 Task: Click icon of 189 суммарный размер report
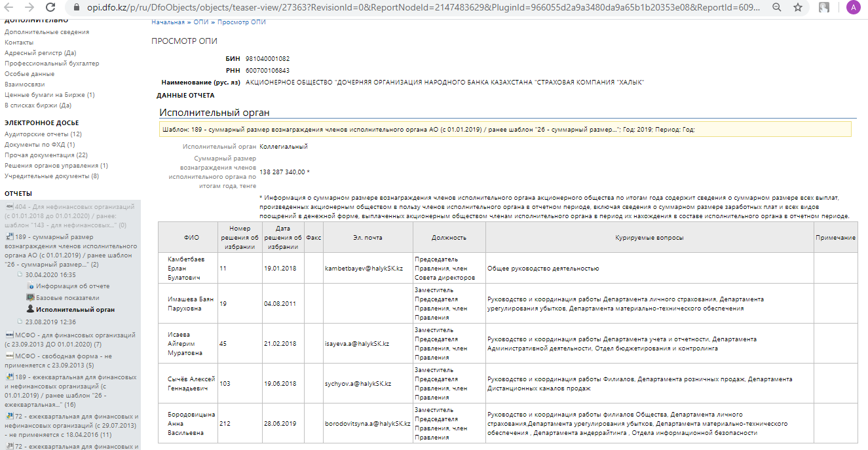coord(9,237)
